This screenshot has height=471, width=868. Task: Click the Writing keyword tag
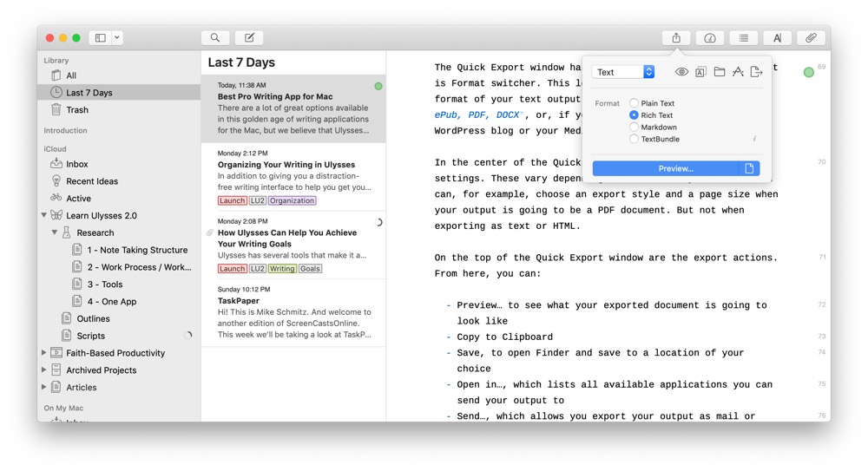tap(282, 268)
